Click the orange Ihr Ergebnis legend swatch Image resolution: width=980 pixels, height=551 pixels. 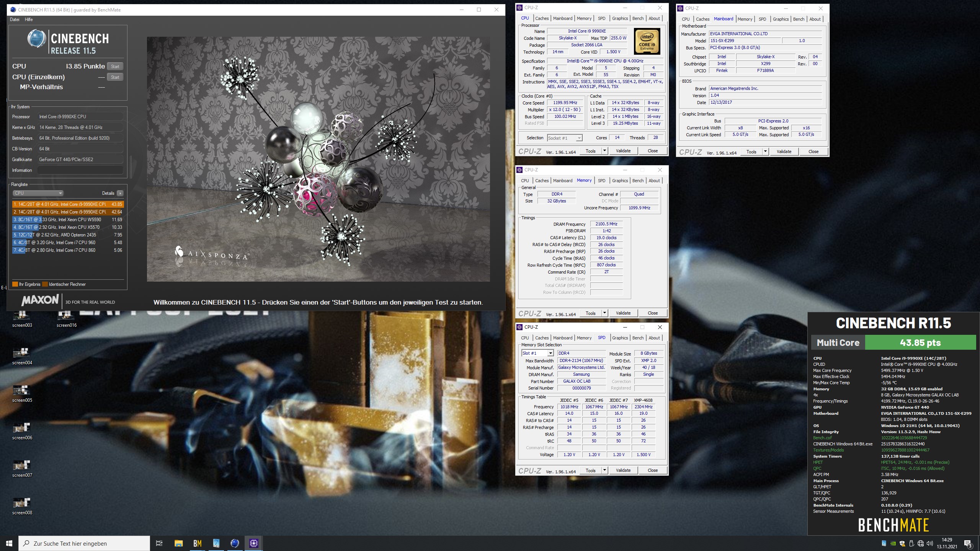[x=15, y=284]
